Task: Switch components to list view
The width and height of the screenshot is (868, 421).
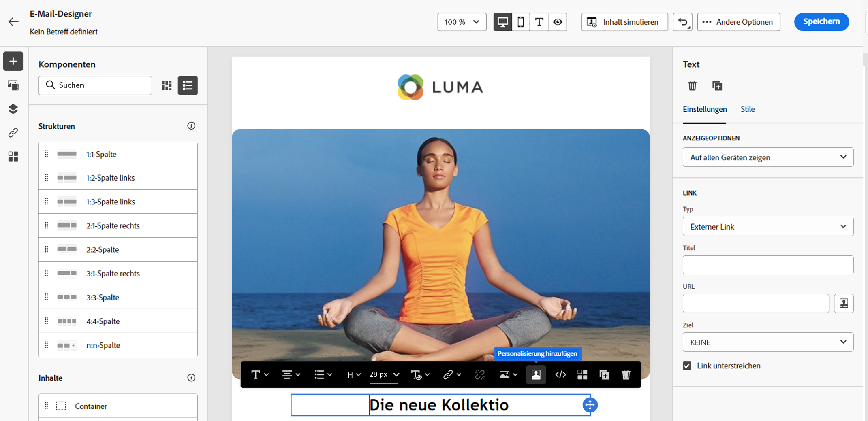Action: coord(188,85)
